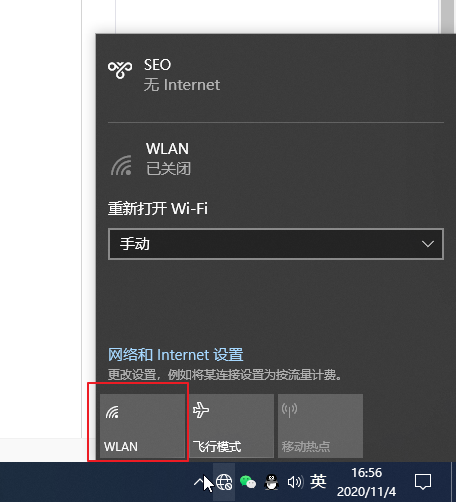Toggle the 飞行模式 airplane mode tile
The image size is (456, 502).
(232, 426)
